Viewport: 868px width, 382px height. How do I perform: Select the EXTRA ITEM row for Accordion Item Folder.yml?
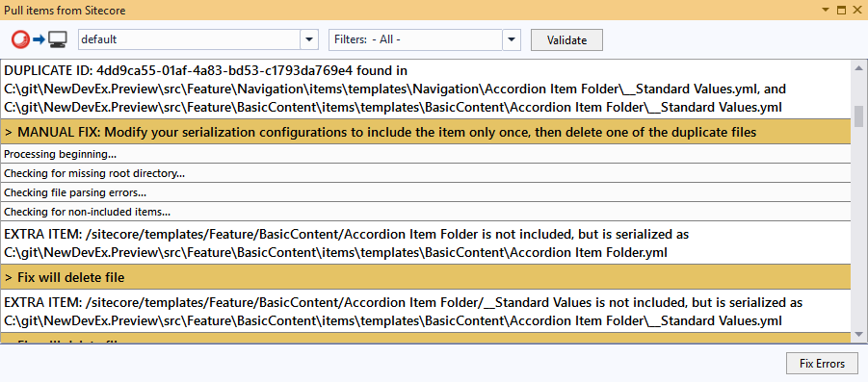(x=426, y=242)
